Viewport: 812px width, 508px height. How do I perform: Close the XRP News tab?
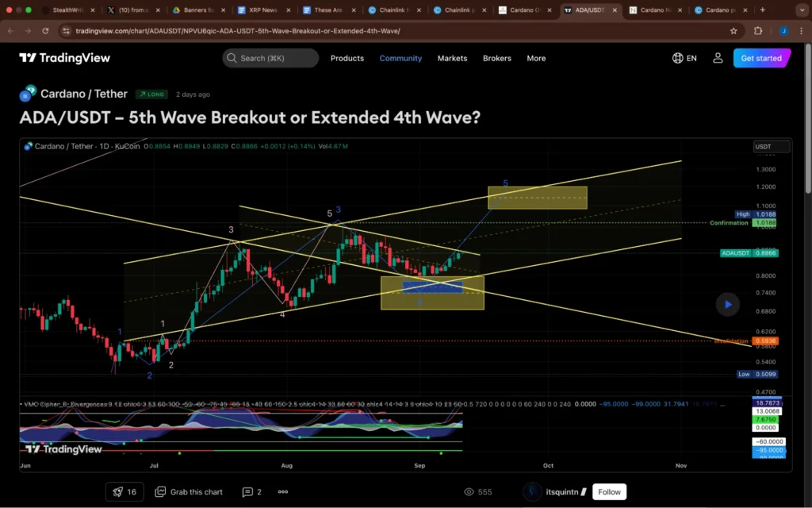click(x=289, y=10)
